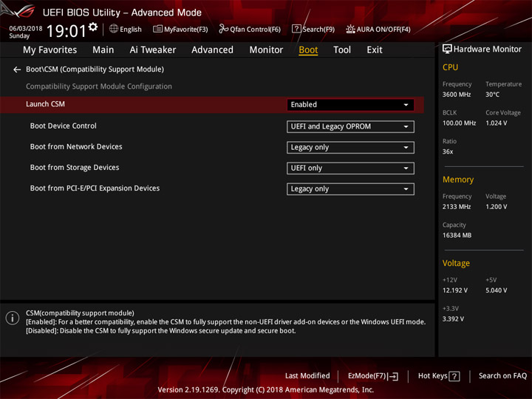
Task: Click the Boot\CSM breadcrumb text
Action: [95, 69]
